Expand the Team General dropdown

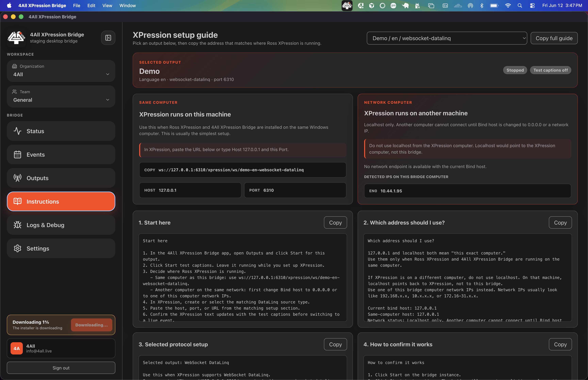61,96
